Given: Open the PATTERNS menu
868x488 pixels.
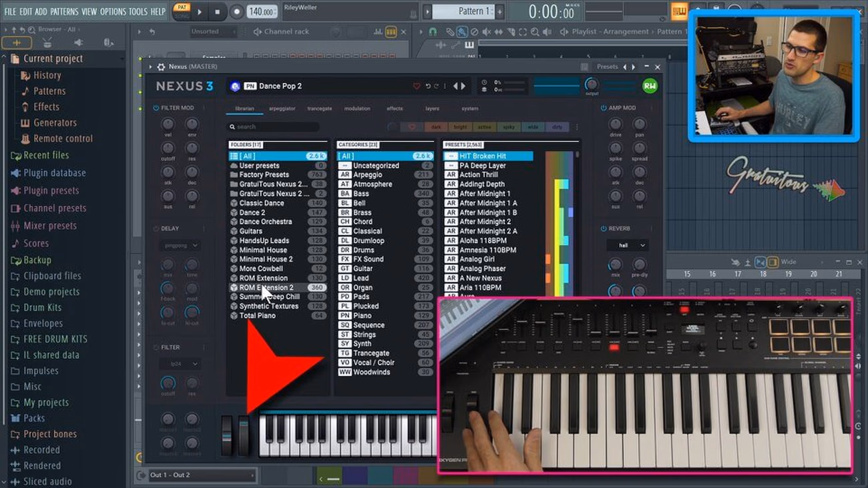Looking at the screenshot, I should pos(64,11).
